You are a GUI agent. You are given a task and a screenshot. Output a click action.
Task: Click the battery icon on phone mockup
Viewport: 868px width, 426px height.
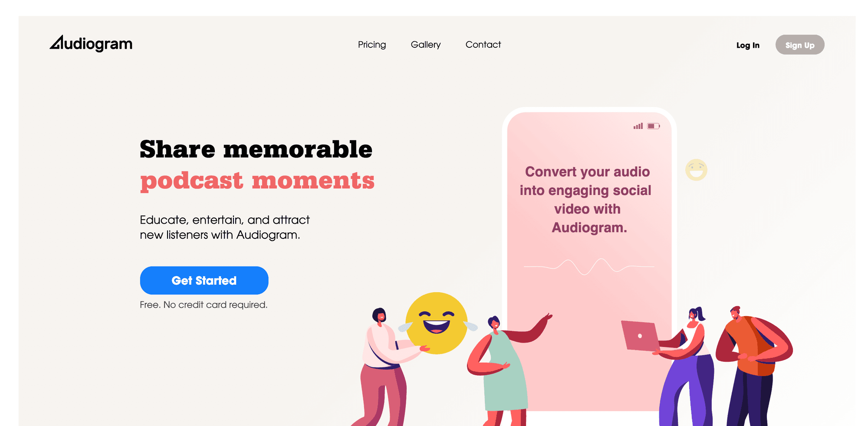[x=654, y=126]
